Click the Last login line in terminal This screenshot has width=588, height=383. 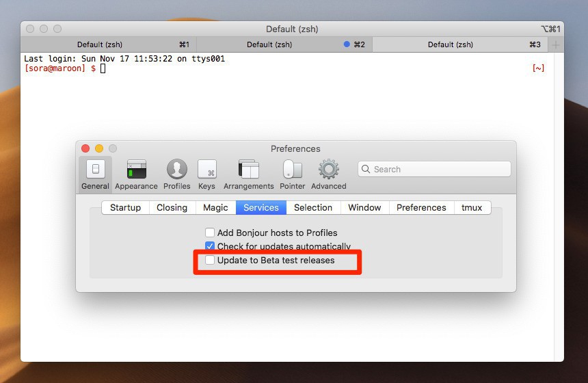pyautogui.click(x=124, y=59)
